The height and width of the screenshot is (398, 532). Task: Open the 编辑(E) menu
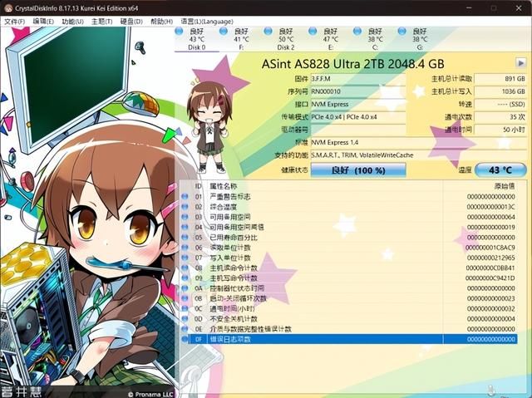[43, 22]
